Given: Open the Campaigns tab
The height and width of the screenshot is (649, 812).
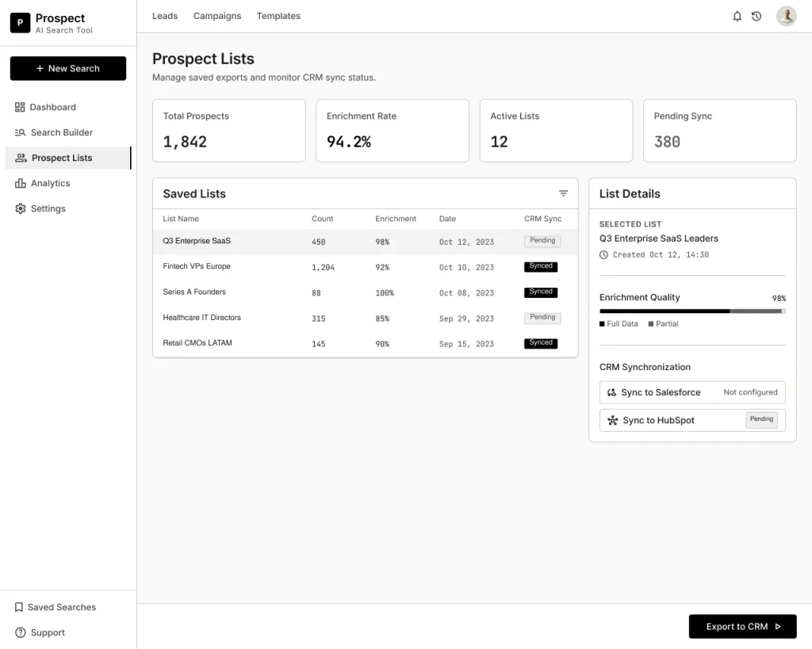Looking at the screenshot, I should pyautogui.click(x=217, y=16).
